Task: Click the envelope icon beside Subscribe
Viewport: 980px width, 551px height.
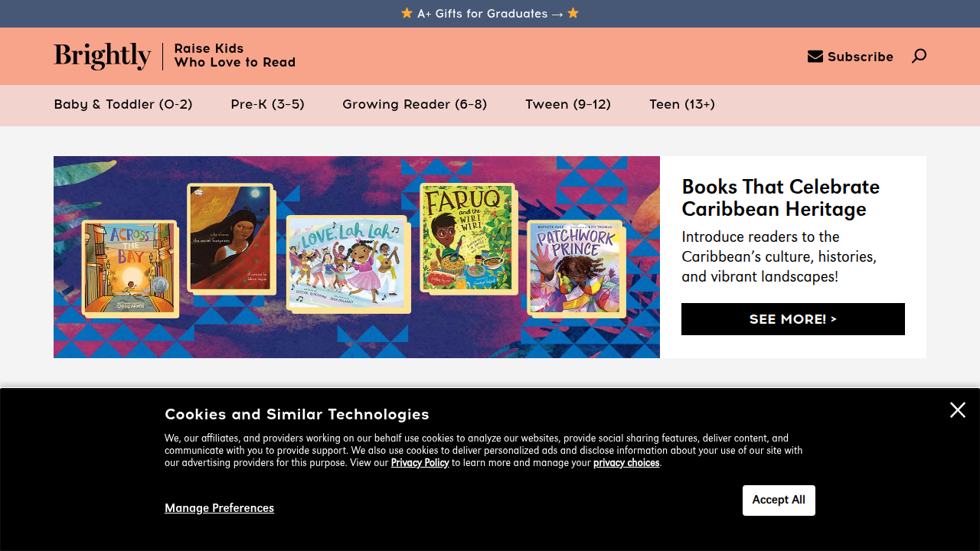Action: [815, 57]
